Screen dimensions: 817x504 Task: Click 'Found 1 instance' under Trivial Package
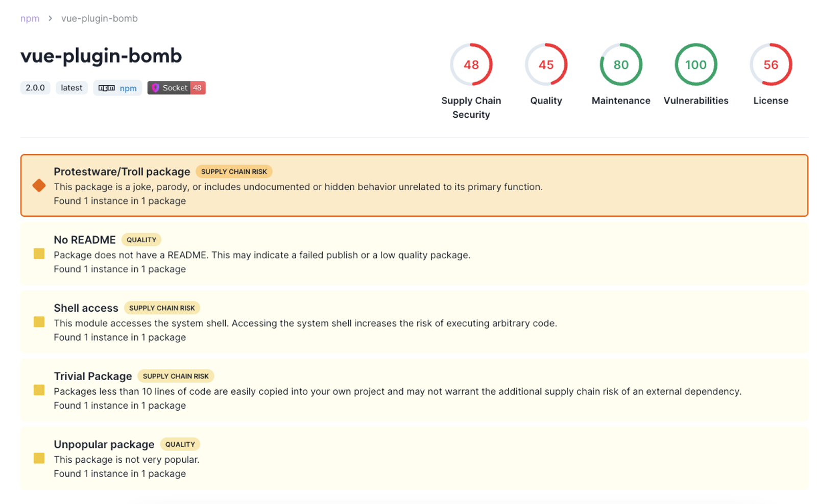120,406
